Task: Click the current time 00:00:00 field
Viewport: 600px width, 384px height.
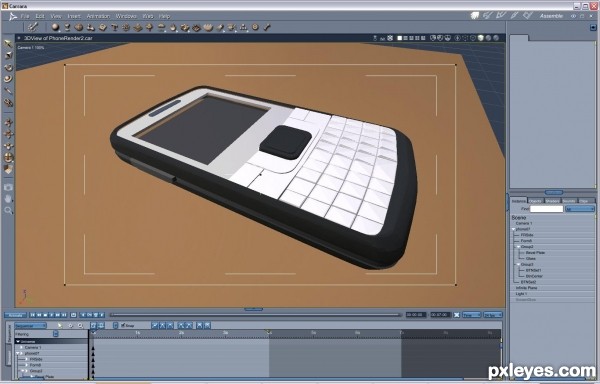Action: (x=416, y=315)
